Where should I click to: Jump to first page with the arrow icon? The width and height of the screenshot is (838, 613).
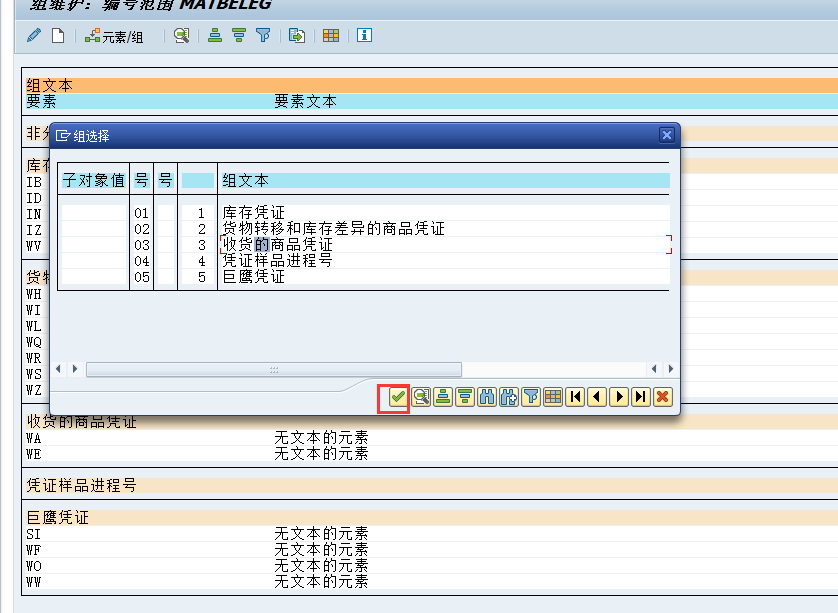(x=574, y=397)
